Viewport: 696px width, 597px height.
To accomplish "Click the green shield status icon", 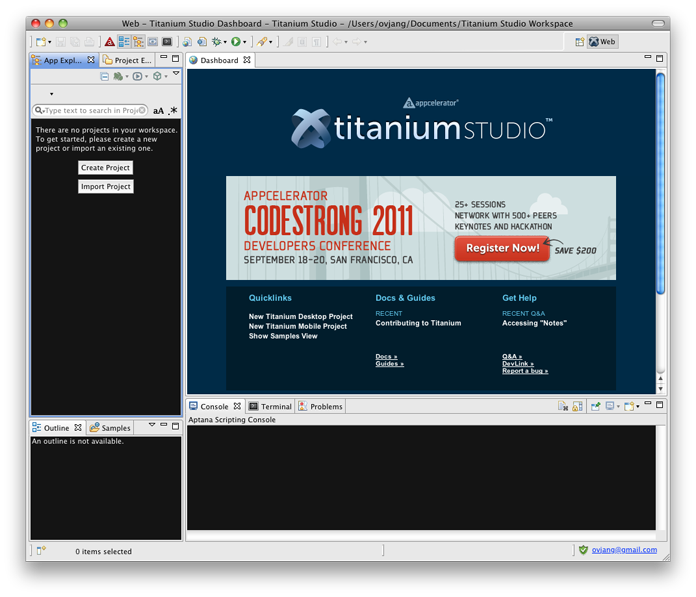I will [583, 550].
